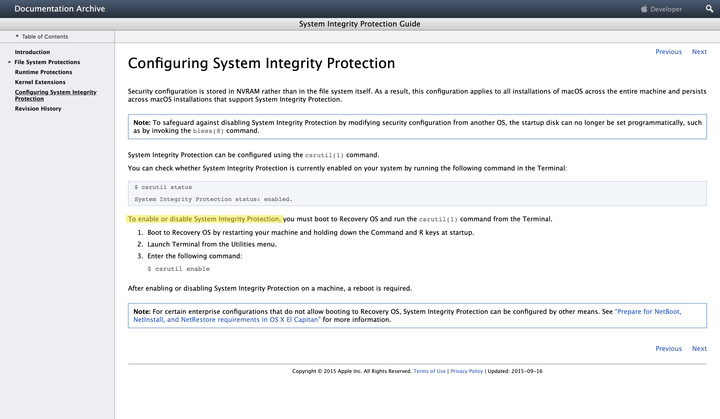
Task: Click the 'Enter the following command:' step
Action: coord(195,256)
